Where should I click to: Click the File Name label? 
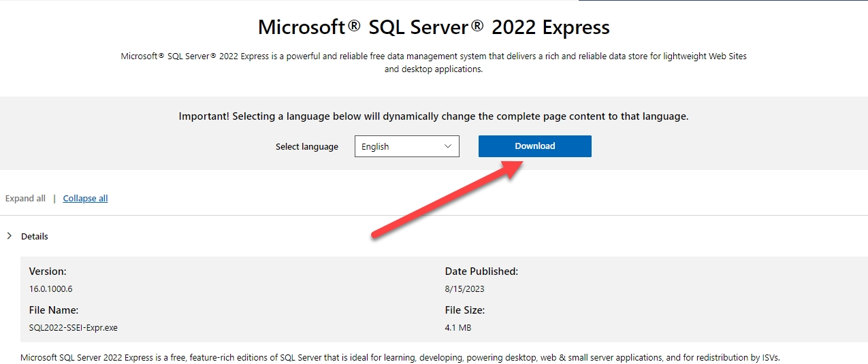[x=54, y=310]
